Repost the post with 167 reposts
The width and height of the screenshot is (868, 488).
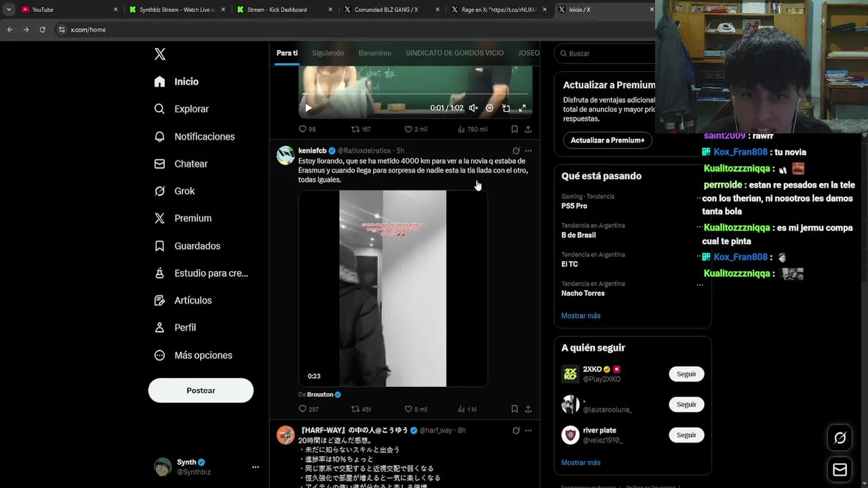pos(360,129)
